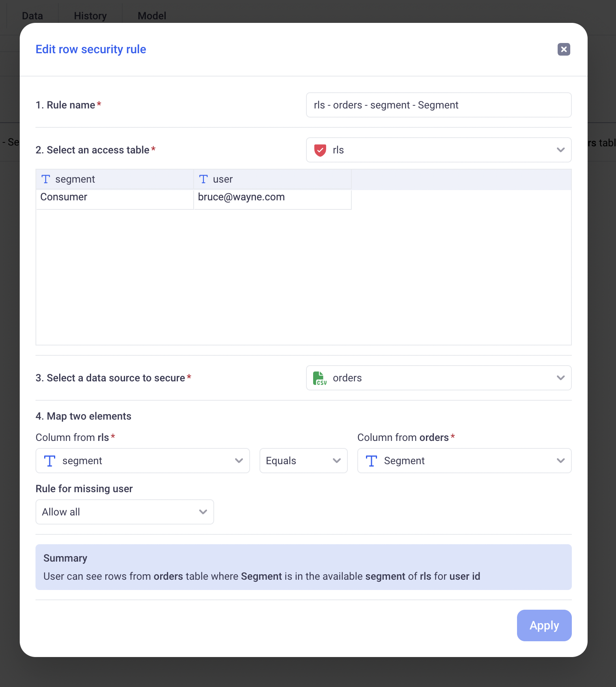
Task: Click the Rule for missing user label
Action: (x=84, y=489)
